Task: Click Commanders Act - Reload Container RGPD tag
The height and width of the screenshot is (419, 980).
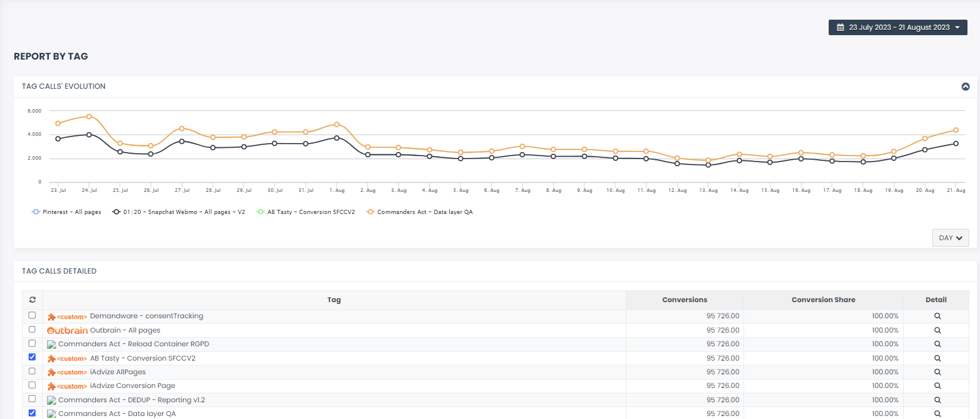Action: 133,344
